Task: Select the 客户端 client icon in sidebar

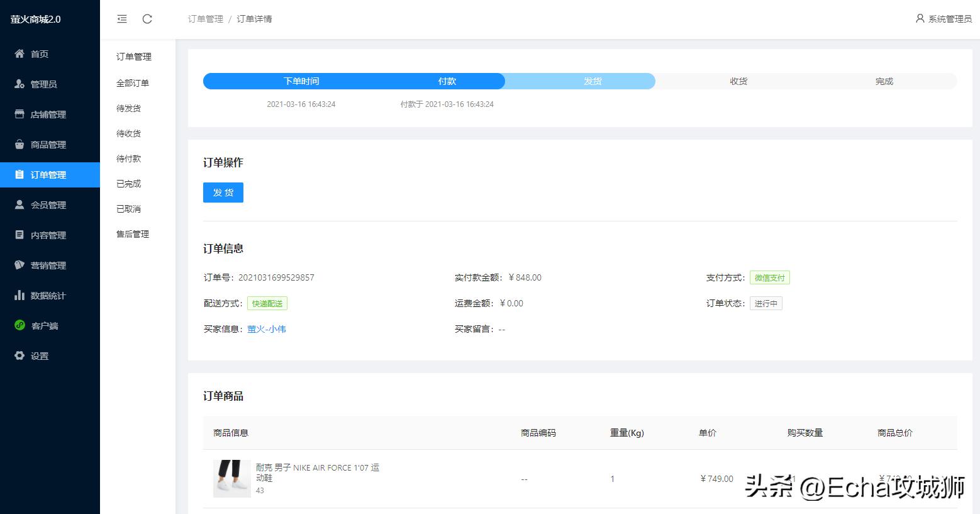Action: [x=20, y=325]
